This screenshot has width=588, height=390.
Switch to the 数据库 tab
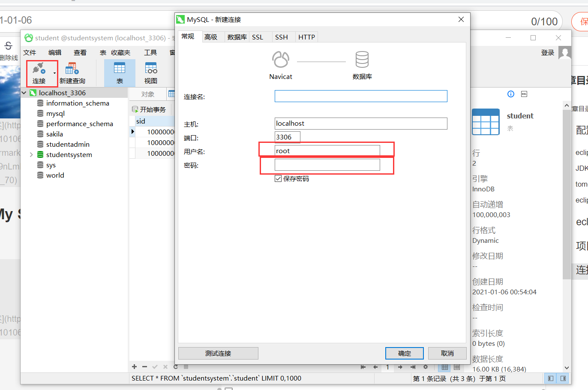coord(237,37)
